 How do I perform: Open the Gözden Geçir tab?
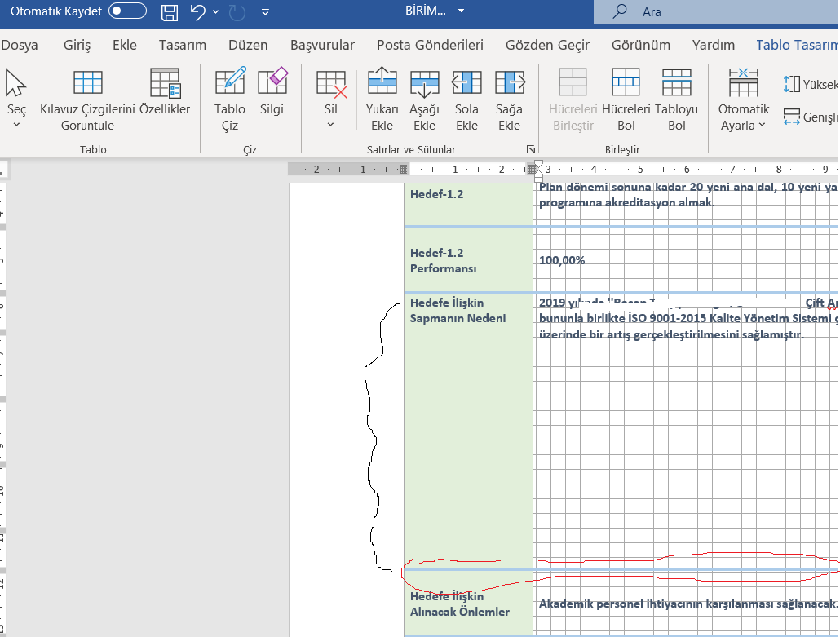click(547, 45)
